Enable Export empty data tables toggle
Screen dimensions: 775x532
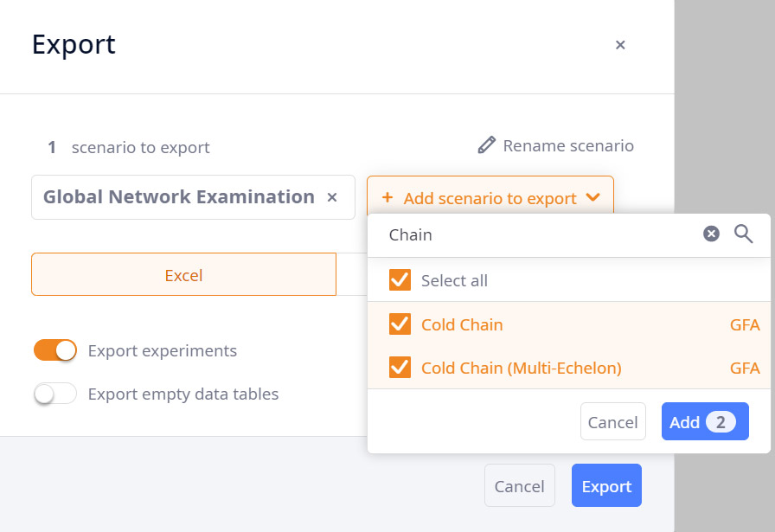click(55, 394)
